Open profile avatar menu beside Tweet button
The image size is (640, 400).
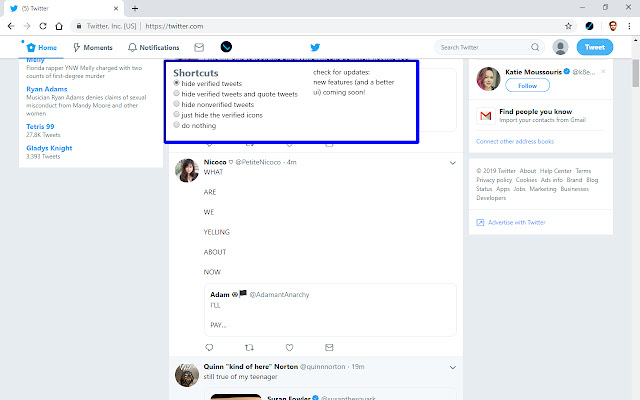tap(560, 47)
